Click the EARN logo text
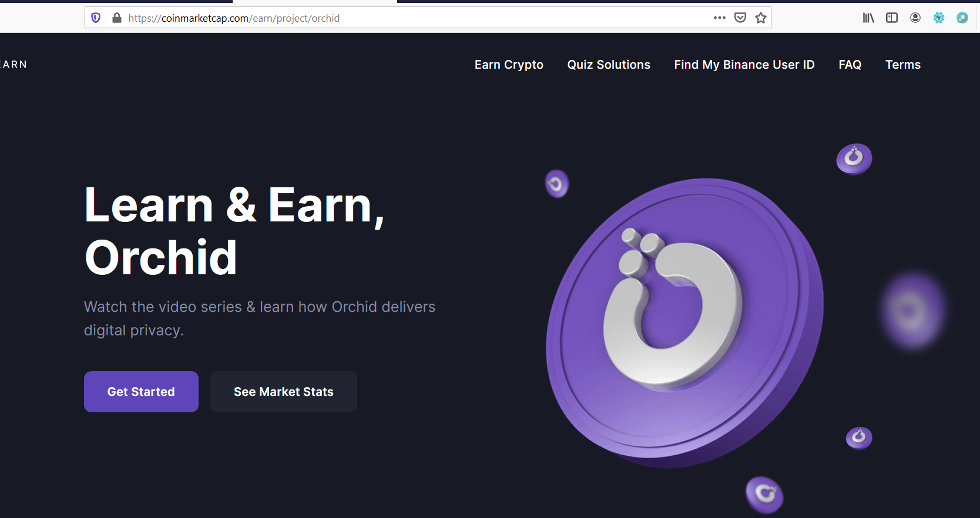The width and height of the screenshot is (980, 518). 14,65
